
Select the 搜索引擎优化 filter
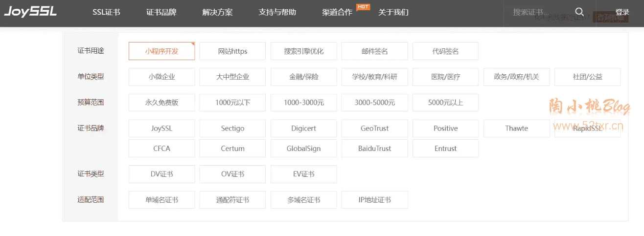coord(303,51)
